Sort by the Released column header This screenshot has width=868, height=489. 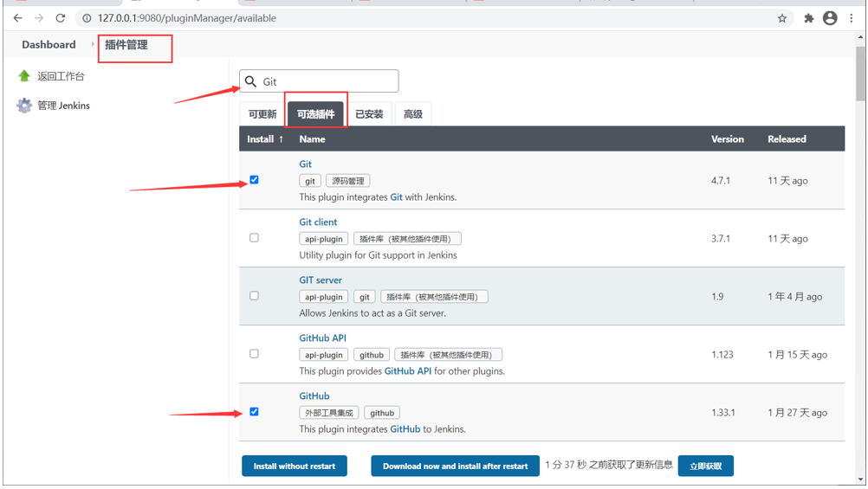point(787,138)
